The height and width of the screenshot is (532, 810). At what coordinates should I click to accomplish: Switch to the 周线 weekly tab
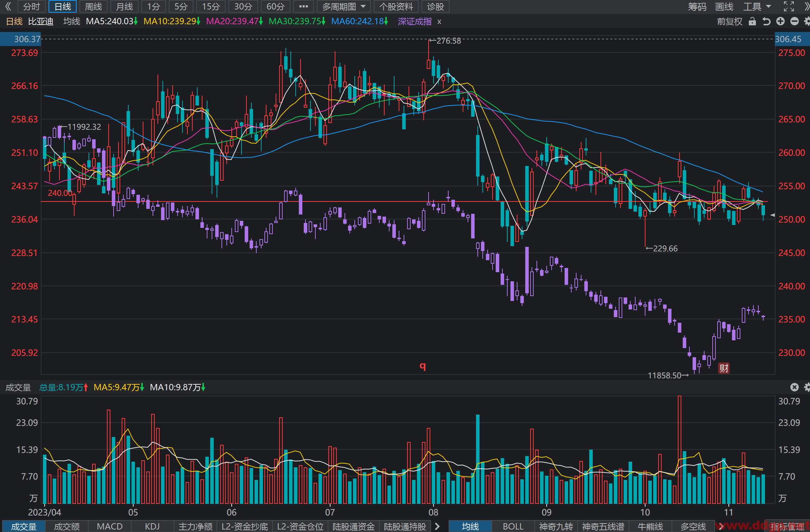click(93, 6)
